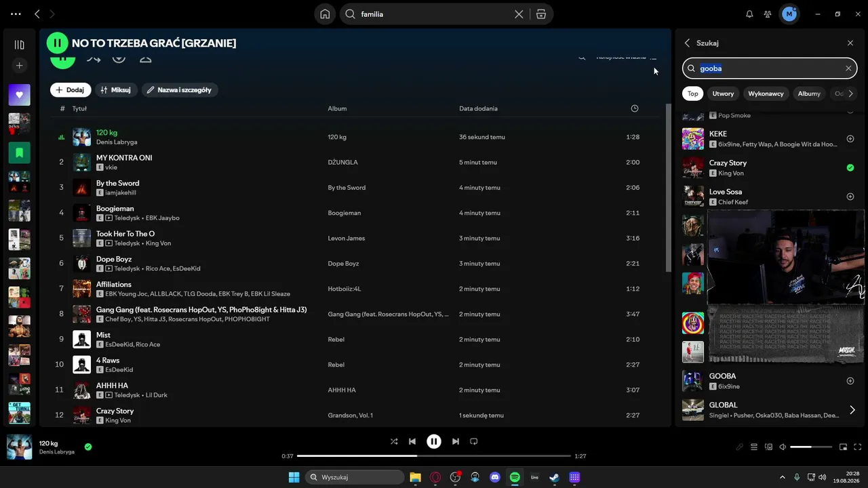This screenshot has width=868, height=488.
Task: Click the Miksuj button
Action: click(116, 90)
